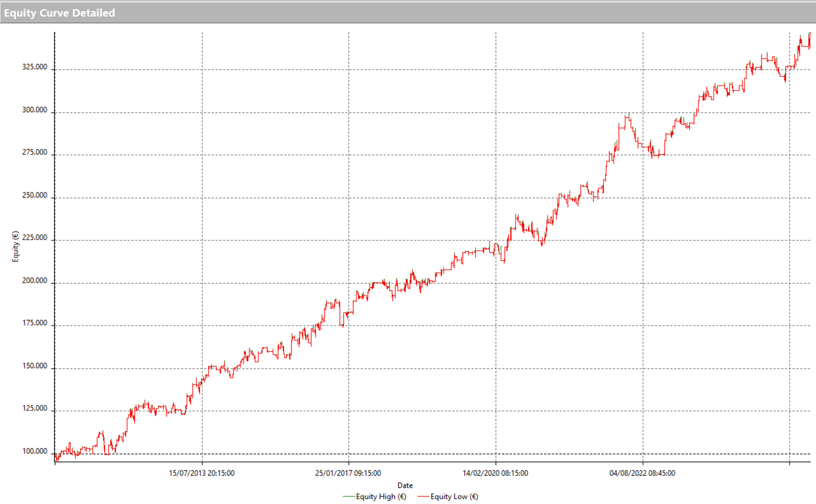
Task: Select the 25/01/2017 09:15:00 date label
Action: click(x=349, y=472)
